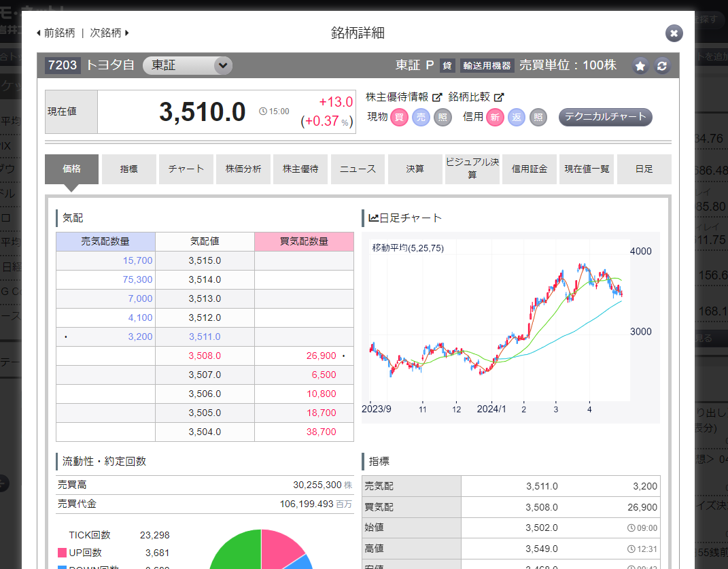The width and height of the screenshot is (728, 569).
Task: Switch to the 信用証金 tab
Action: (x=530, y=169)
